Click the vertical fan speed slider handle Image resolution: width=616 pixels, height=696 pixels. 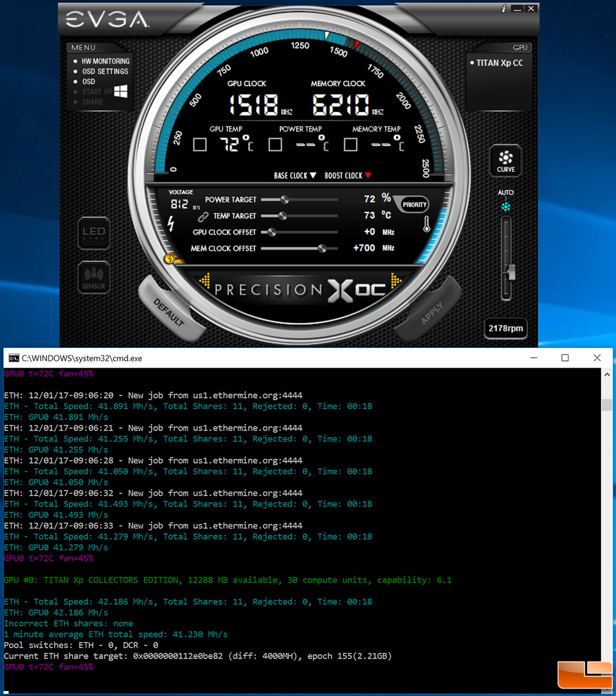(x=512, y=272)
